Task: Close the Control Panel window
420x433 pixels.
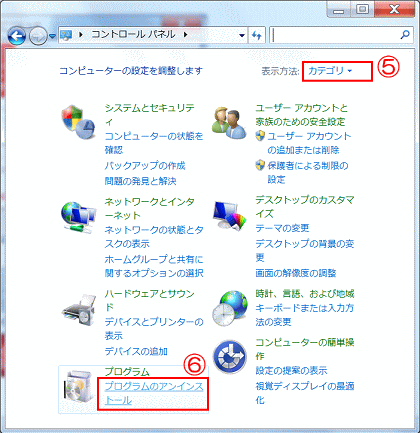Action: pyautogui.click(x=395, y=9)
